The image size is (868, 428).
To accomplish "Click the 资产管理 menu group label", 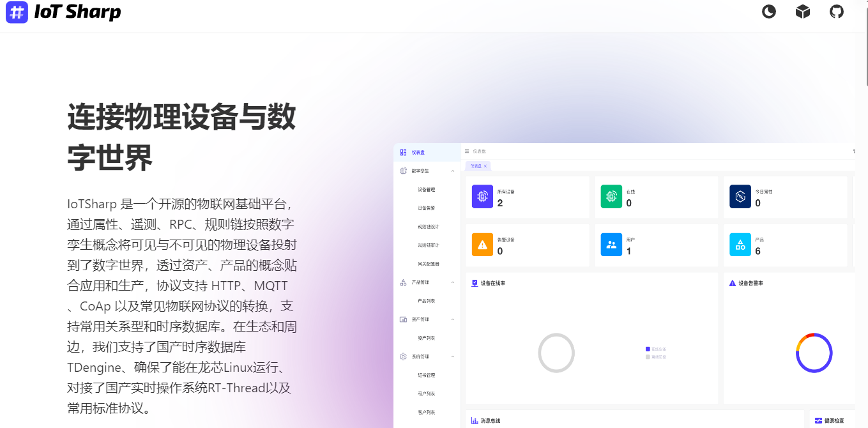I will [x=420, y=319].
